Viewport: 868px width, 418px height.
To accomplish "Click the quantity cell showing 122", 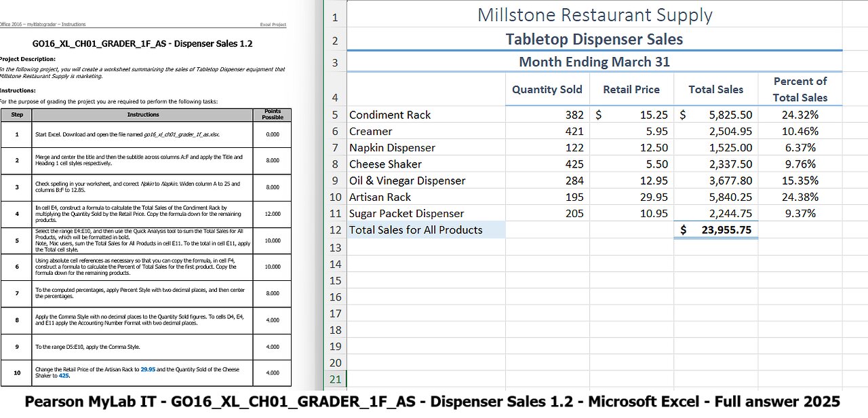I will pyautogui.click(x=547, y=147).
